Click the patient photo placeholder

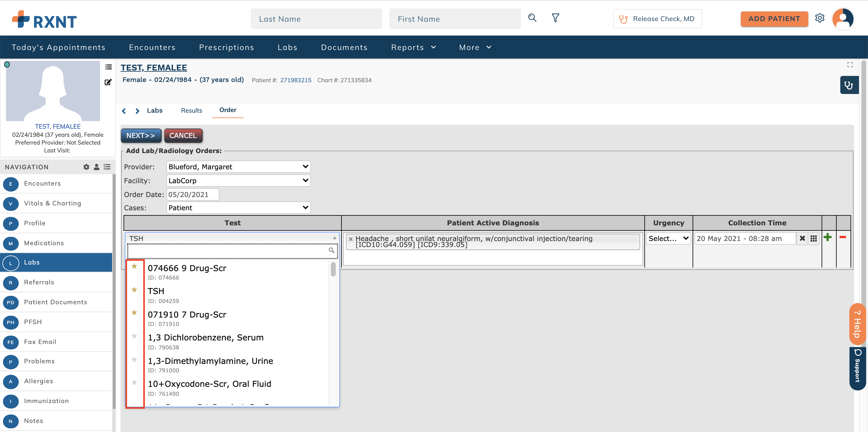point(53,91)
